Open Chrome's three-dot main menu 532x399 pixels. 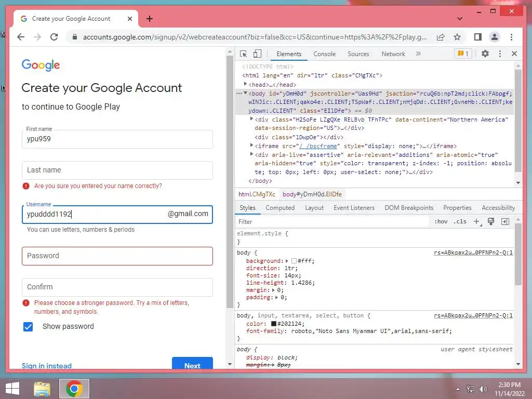click(x=511, y=37)
